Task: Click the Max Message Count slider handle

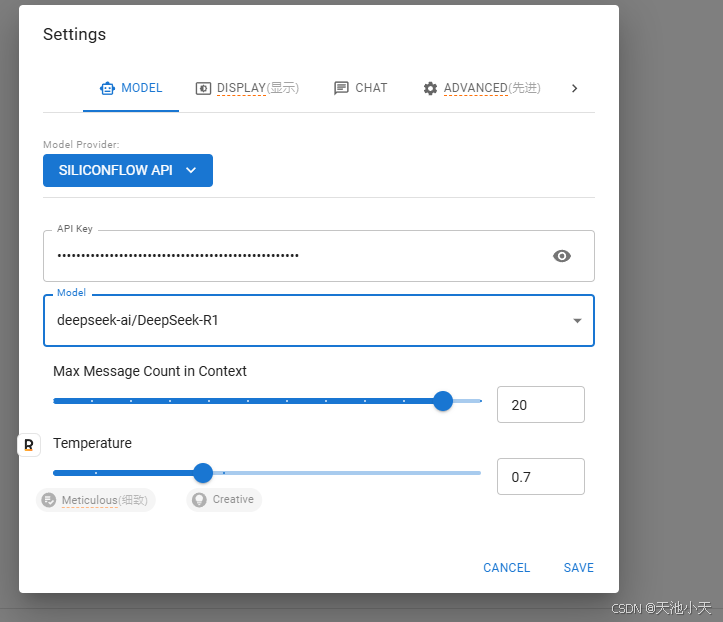Action: 443,401
